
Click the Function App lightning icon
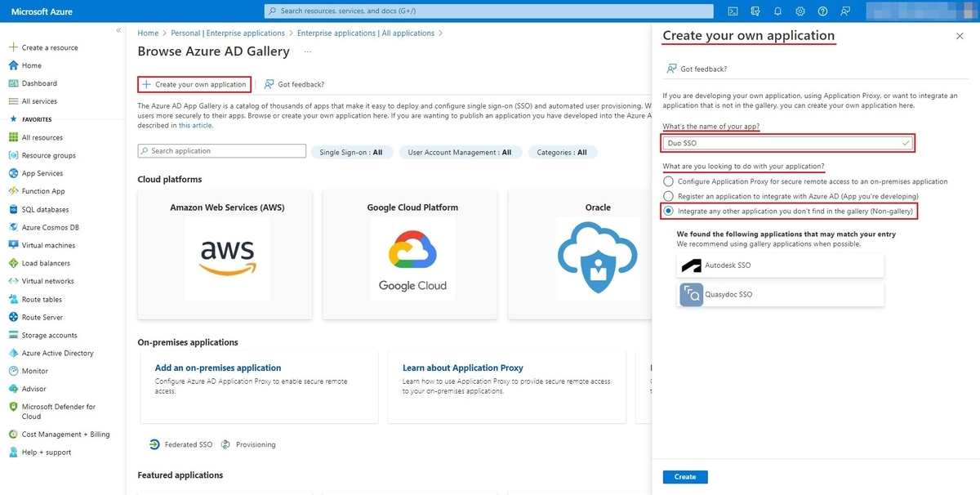pyautogui.click(x=13, y=191)
